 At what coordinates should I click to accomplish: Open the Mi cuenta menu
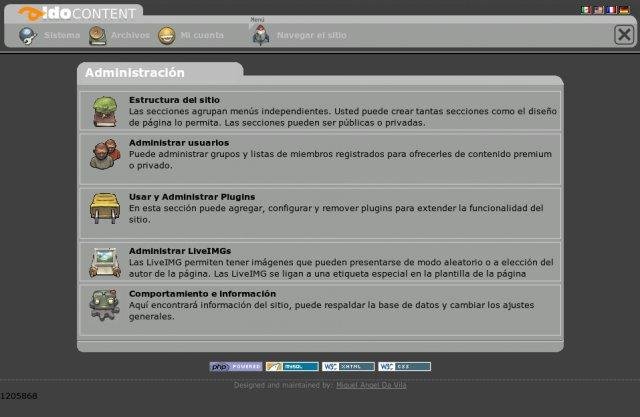tap(202, 35)
